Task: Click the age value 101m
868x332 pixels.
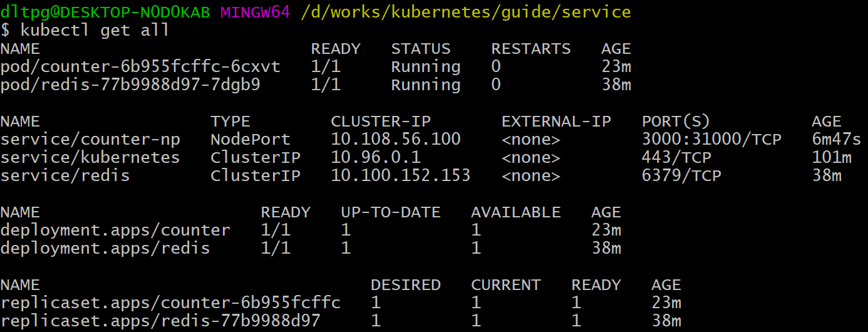Action: [832, 157]
